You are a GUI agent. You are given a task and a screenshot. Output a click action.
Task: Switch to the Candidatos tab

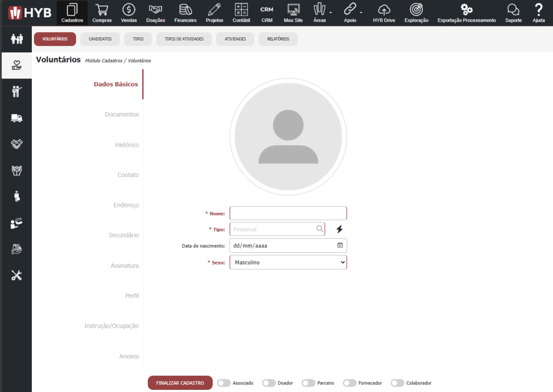[100, 39]
